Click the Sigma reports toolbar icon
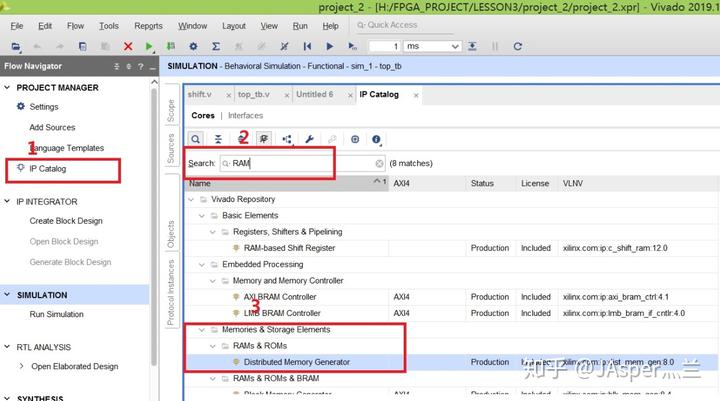The width and height of the screenshot is (720, 401). pos(216,46)
